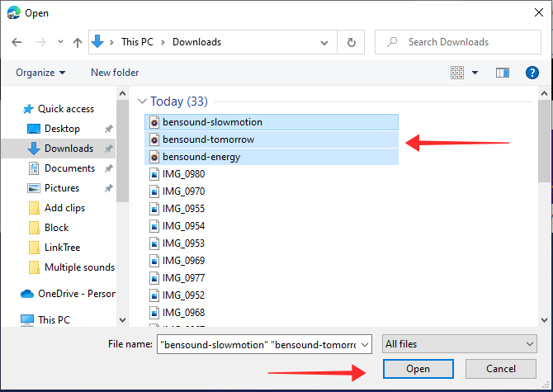Open the Help question mark icon
This screenshot has height=392, width=553.
click(x=532, y=73)
